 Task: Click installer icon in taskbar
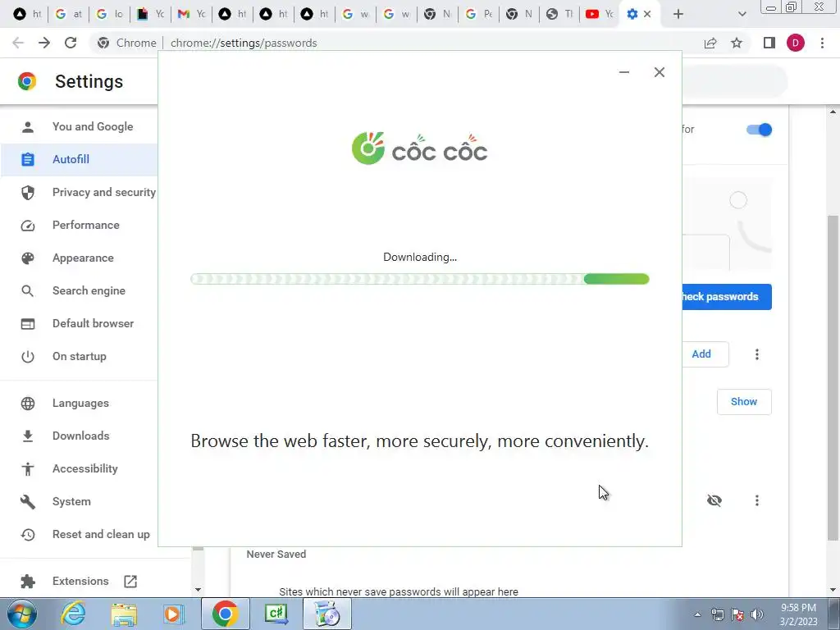(327, 614)
